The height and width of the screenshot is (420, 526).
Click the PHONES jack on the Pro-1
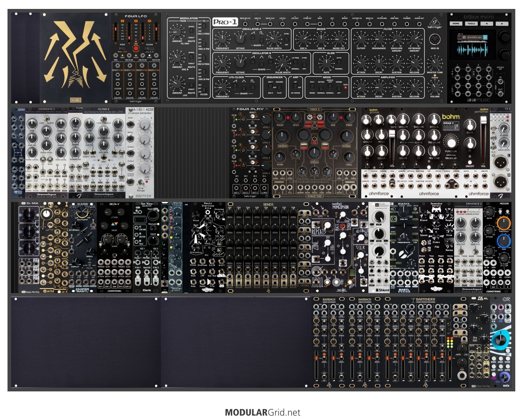click(x=407, y=24)
